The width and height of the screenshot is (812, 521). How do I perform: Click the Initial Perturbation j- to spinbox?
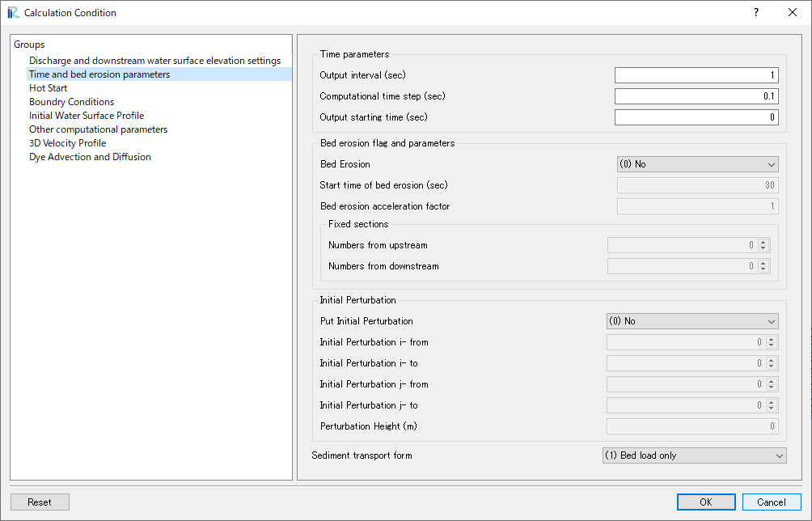coord(692,405)
